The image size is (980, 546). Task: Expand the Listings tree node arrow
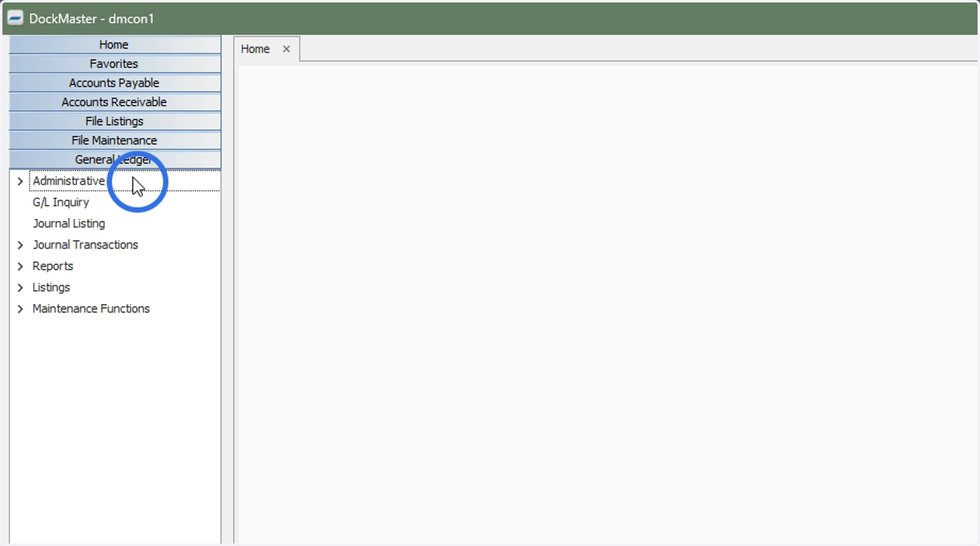pyautogui.click(x=20, y=288)
